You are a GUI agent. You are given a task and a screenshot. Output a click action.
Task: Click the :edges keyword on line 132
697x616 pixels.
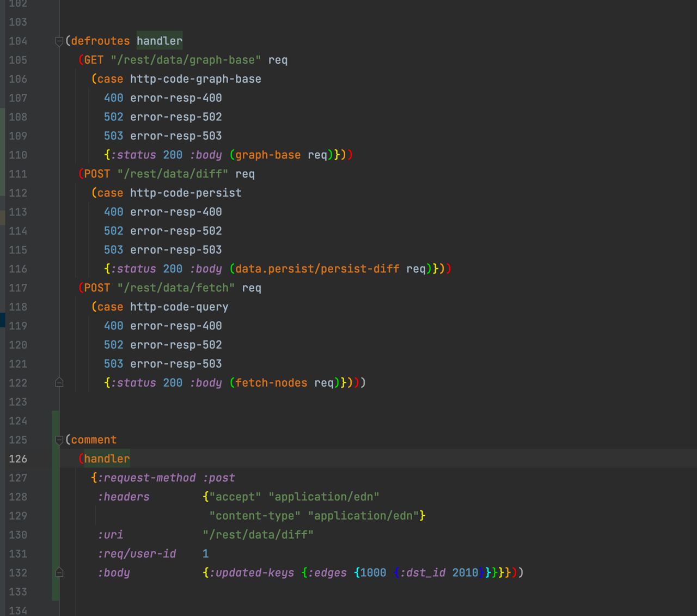(327, 573)
